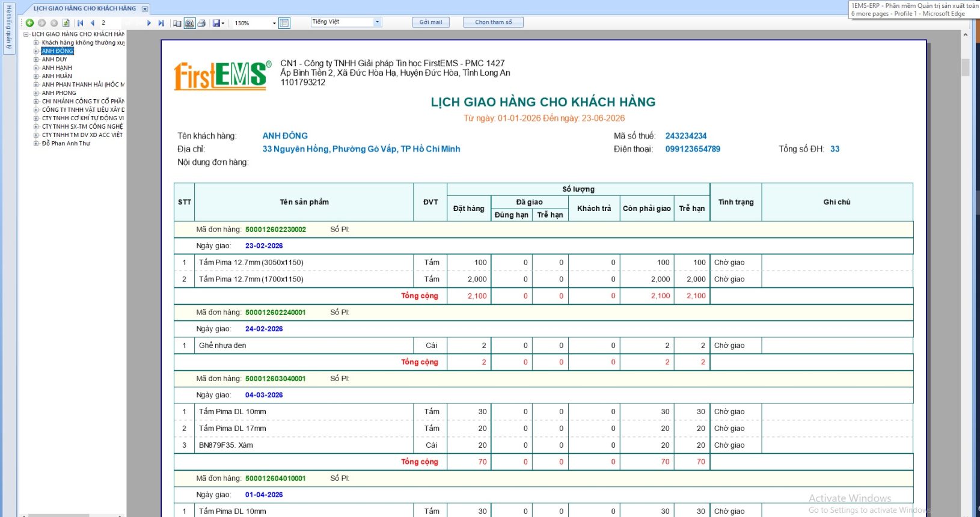Click order code 500012602230002
980x517 pixels.
(x=275, y=230)
